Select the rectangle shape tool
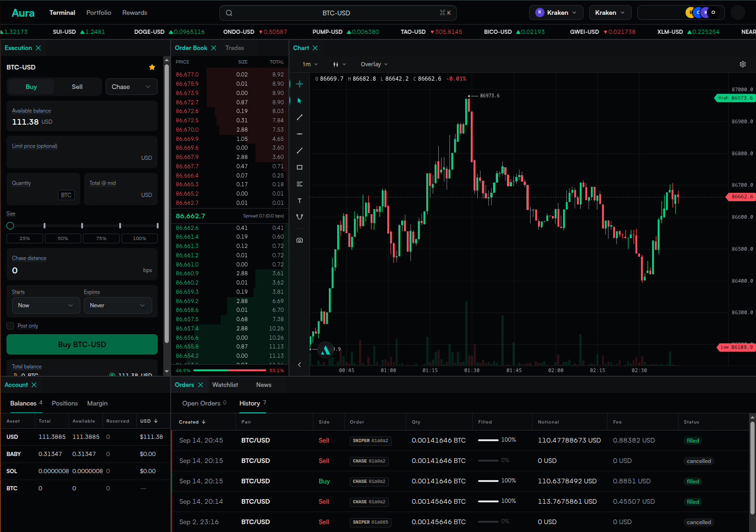Image resolution: width=756 pixels, height=532 pixels. tap(300, 167)
